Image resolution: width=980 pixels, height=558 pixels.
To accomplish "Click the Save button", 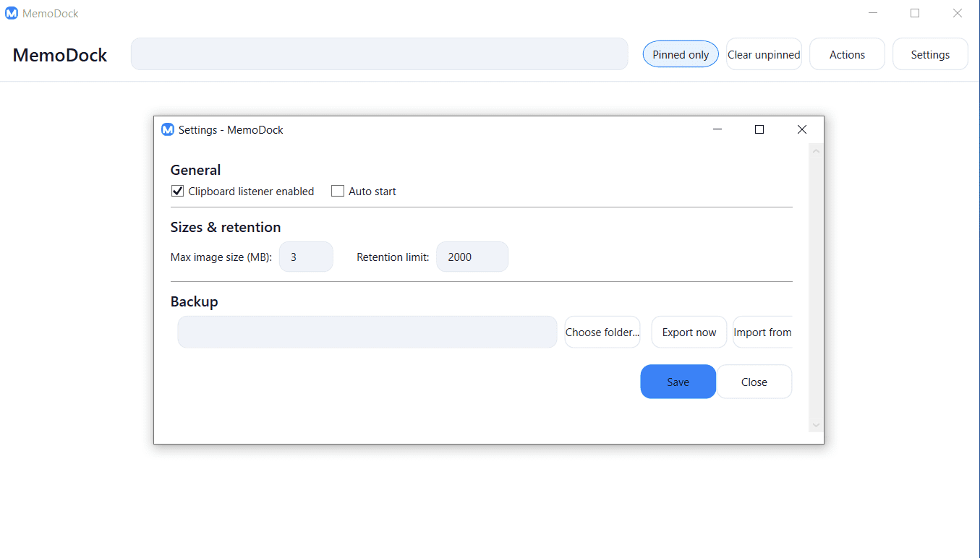I will pyautogui.click(x=678, y=382).
